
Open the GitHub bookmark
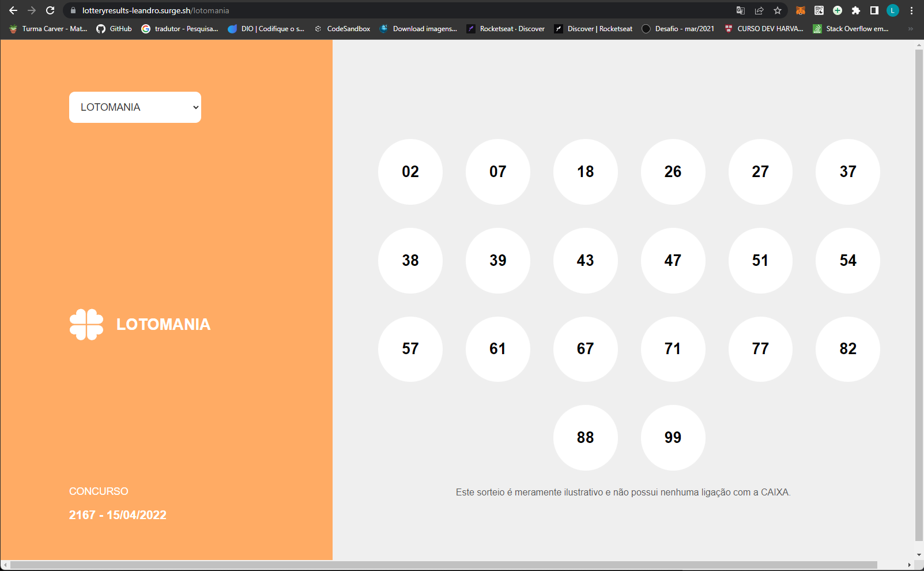[114, 29]
